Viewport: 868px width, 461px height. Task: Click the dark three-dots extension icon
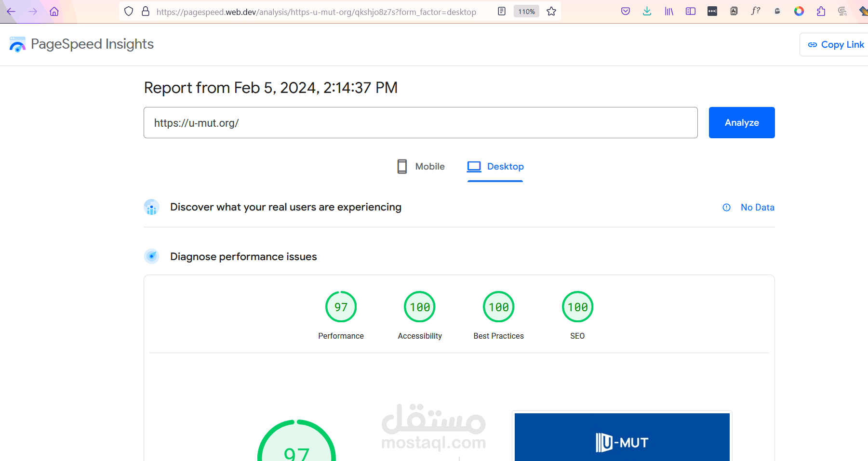pyautogui.click(x=712, y=12)
